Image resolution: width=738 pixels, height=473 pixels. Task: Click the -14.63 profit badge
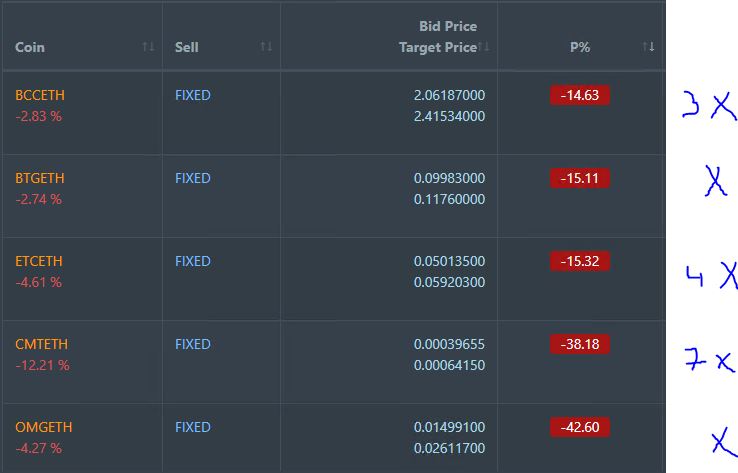580,95
